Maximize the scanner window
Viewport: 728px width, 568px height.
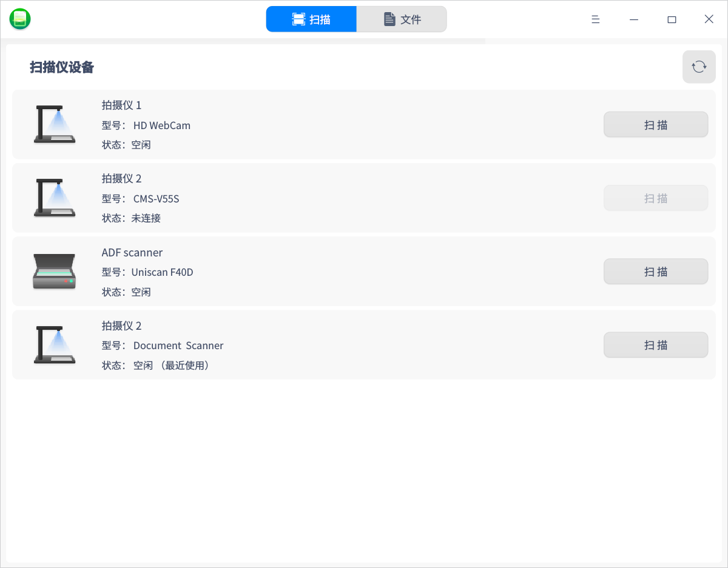click(672, 19)
